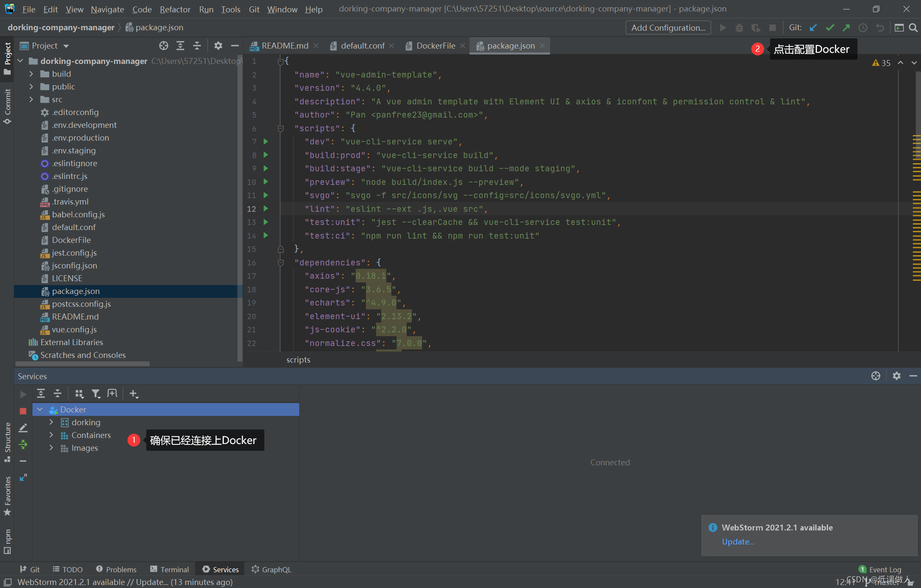The image size is (921, 588).
Task: Select DockerFile in project tree
Action: [71, 240]
